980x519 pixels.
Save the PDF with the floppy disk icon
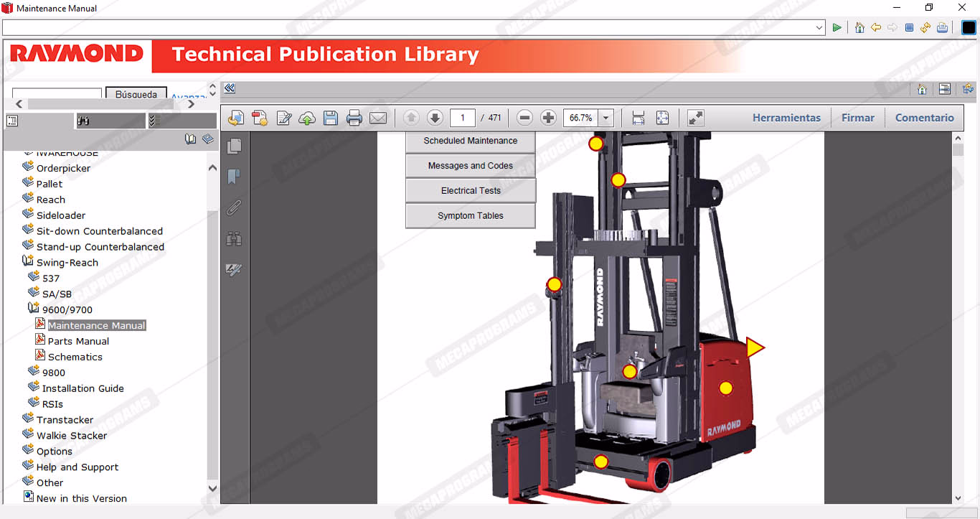tap(331, 118)
